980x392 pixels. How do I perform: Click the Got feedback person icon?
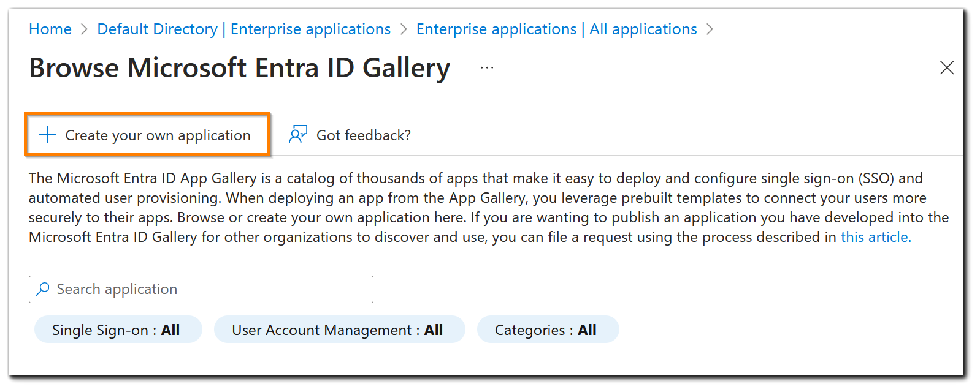[298, 134]
